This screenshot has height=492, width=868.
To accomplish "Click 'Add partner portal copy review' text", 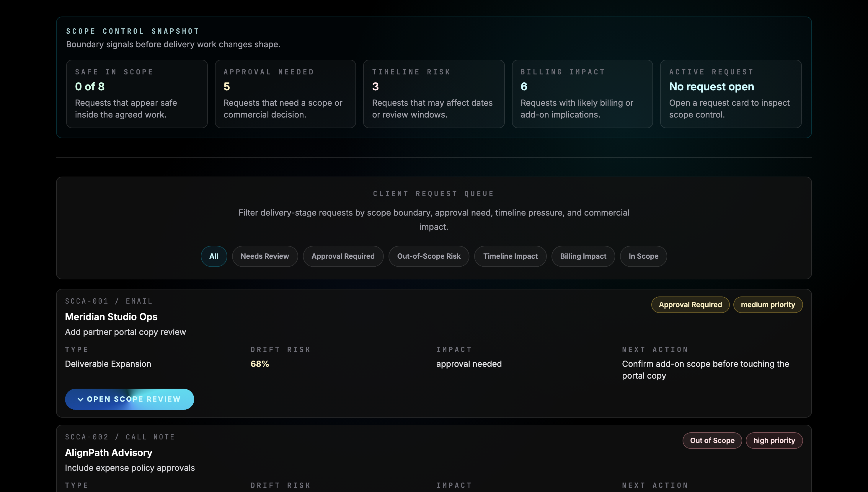I will (125, 332).
